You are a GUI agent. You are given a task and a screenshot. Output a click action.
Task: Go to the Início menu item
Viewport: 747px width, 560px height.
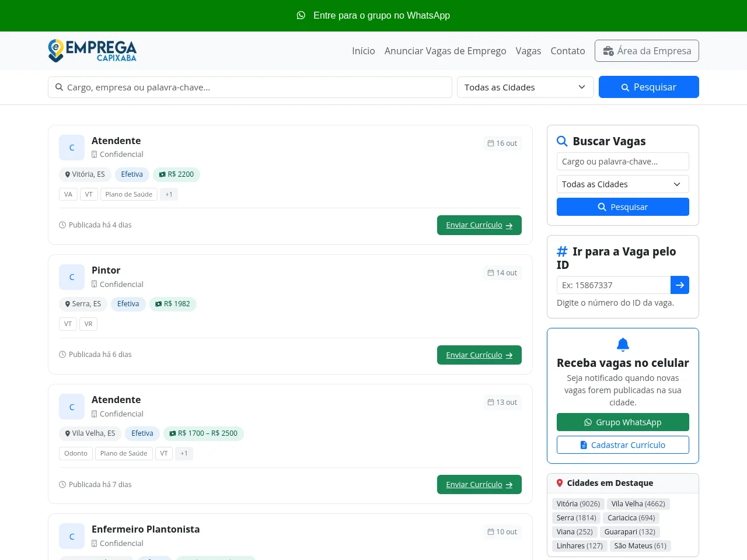364,51
